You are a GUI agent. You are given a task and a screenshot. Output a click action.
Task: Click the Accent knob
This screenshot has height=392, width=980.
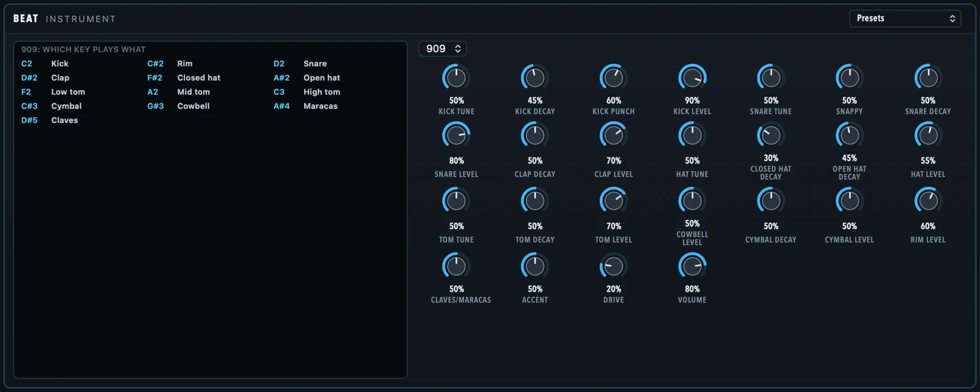coord(535,266)
